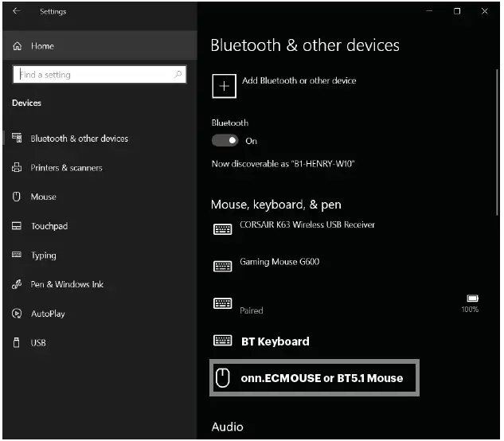Turn off the Bluetooth toggle

(225, 141)
